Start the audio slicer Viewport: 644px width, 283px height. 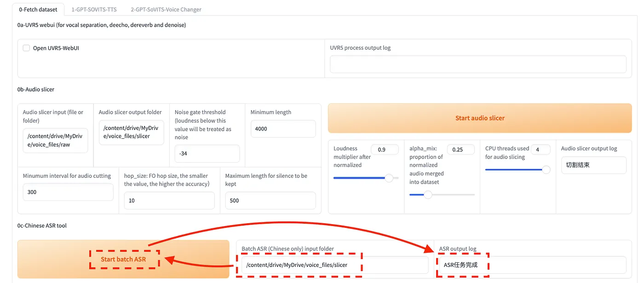pos(480,118)
